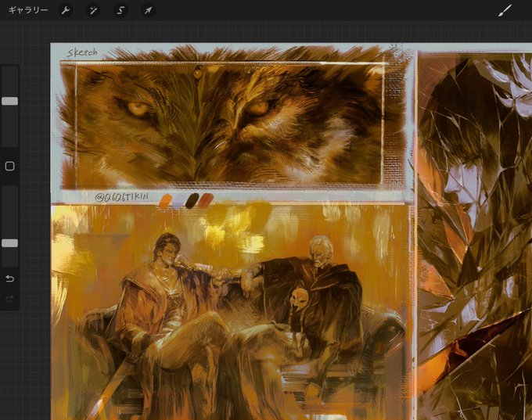Viewport: 532px width, 420px height.
Task: Tap the square modify button in sidebar
Action: tap(10, 166)
